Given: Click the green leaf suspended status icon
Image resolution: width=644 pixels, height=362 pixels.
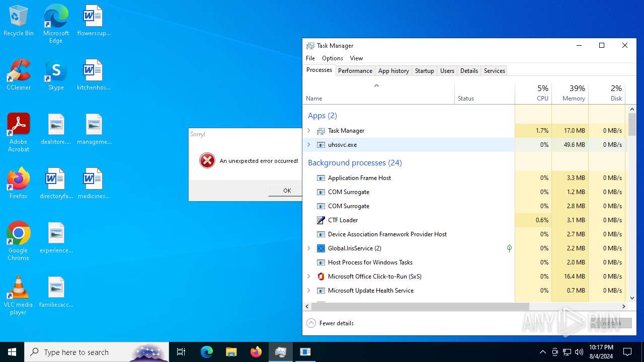Looking at the screenshot, I should click(x=509, y=248).
